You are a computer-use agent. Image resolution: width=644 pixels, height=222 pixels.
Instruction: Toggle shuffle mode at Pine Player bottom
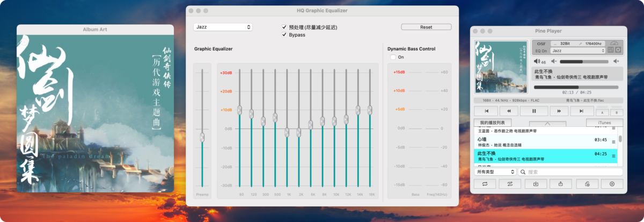[x=510, y=184]
